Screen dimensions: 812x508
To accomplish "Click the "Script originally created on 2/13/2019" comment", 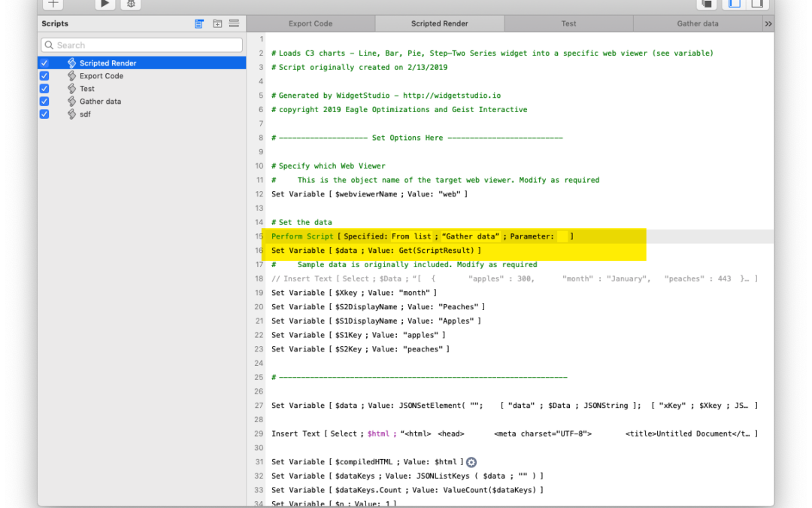I will pos(359,68).
